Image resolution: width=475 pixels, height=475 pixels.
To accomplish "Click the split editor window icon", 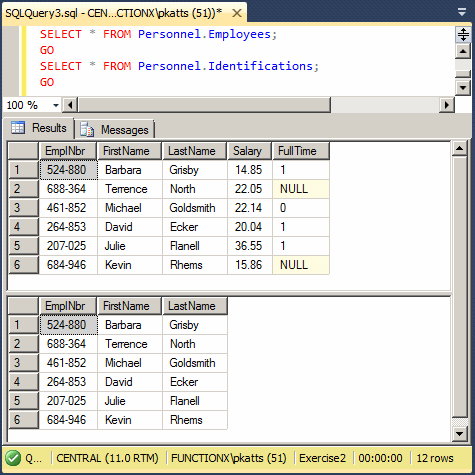I will tap(463, 35).
